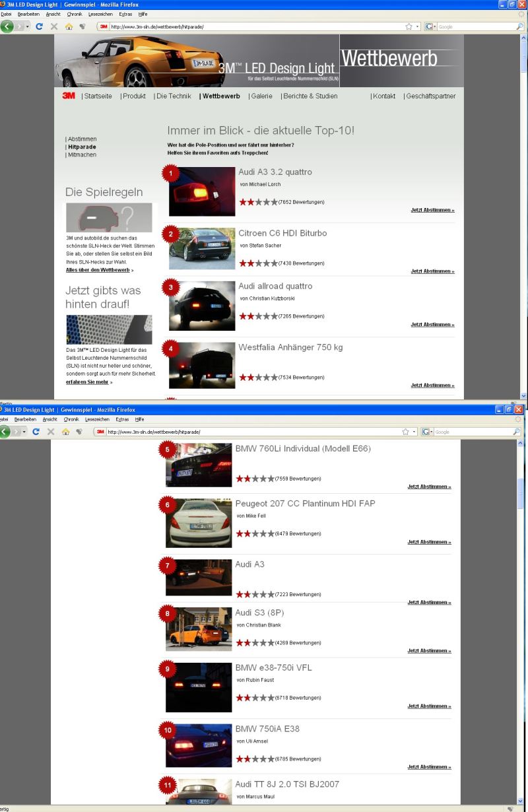Open the Westfalia Anhänger 750 kg thumbnail
The image size is (528, 812).
(x=202, y=365)
